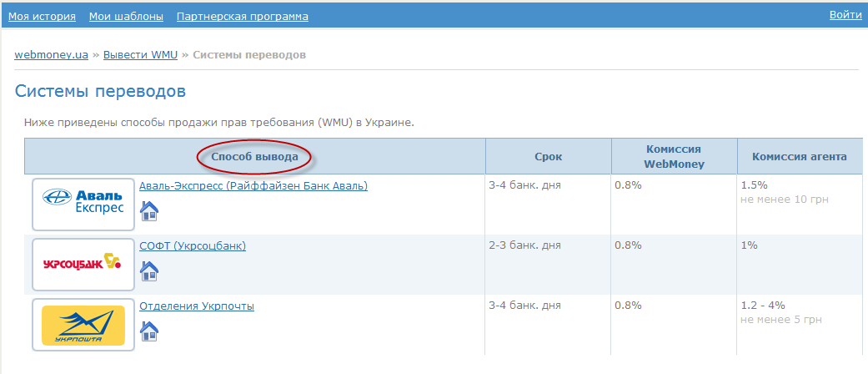Click the 0.8% WebMoney commission for Укрсоцбанк
This screenshot has width=868, height=374.
point(628,245)
